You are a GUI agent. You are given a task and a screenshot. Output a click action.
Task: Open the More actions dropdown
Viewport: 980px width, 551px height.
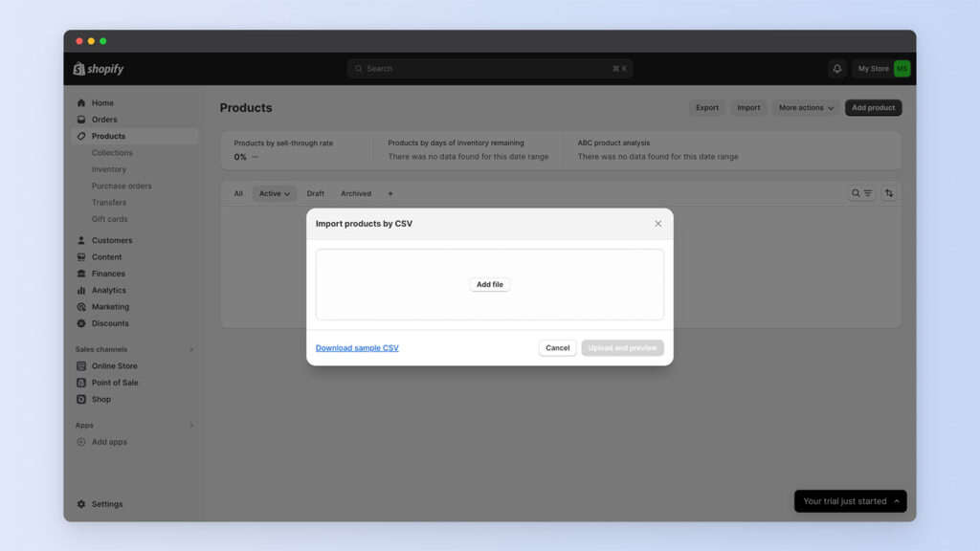tap(806, 108)
